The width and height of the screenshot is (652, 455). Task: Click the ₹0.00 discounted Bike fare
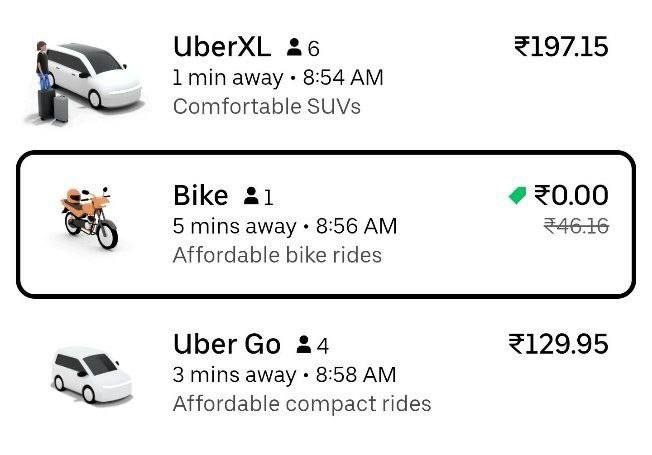[571, 195]
